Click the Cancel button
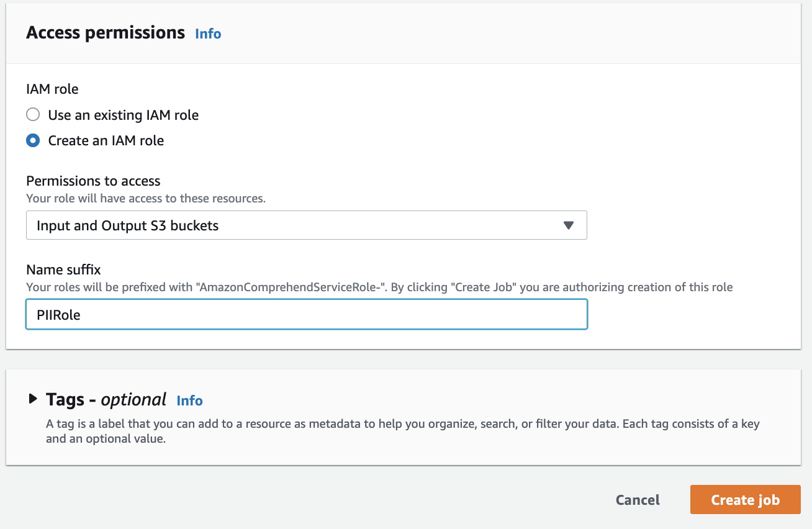 pos(637,499)
